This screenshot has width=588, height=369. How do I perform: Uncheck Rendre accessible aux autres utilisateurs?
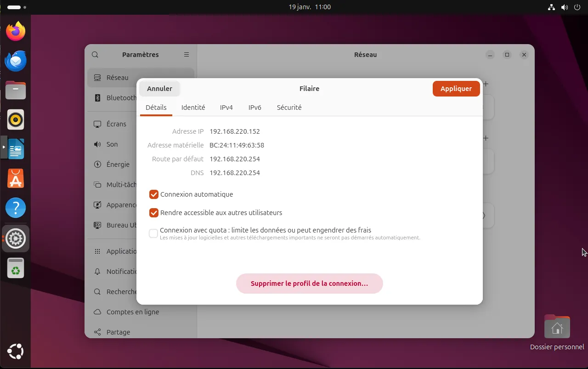coord(154,213)
